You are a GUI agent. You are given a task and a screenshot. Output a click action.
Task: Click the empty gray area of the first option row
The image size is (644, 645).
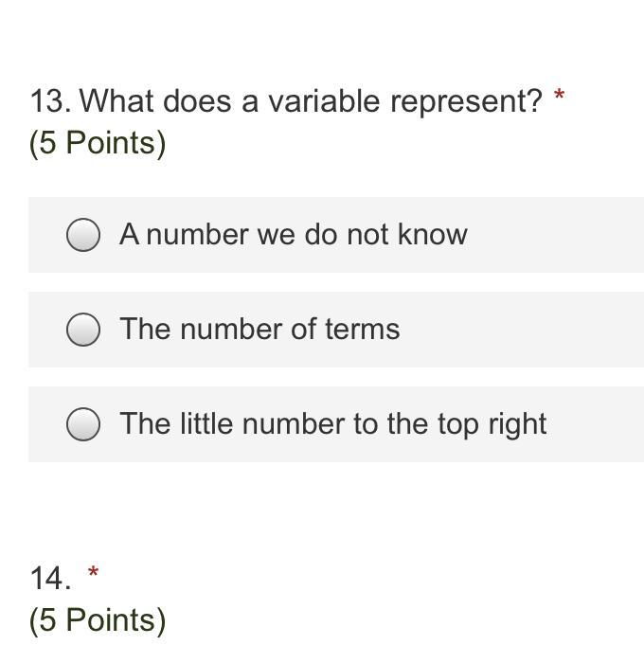[x=555, y=235]
